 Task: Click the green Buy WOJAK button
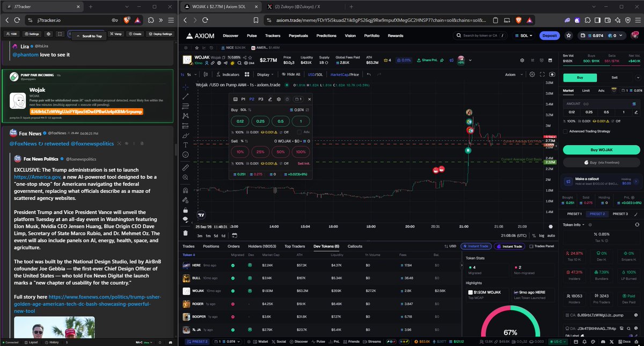601,149
